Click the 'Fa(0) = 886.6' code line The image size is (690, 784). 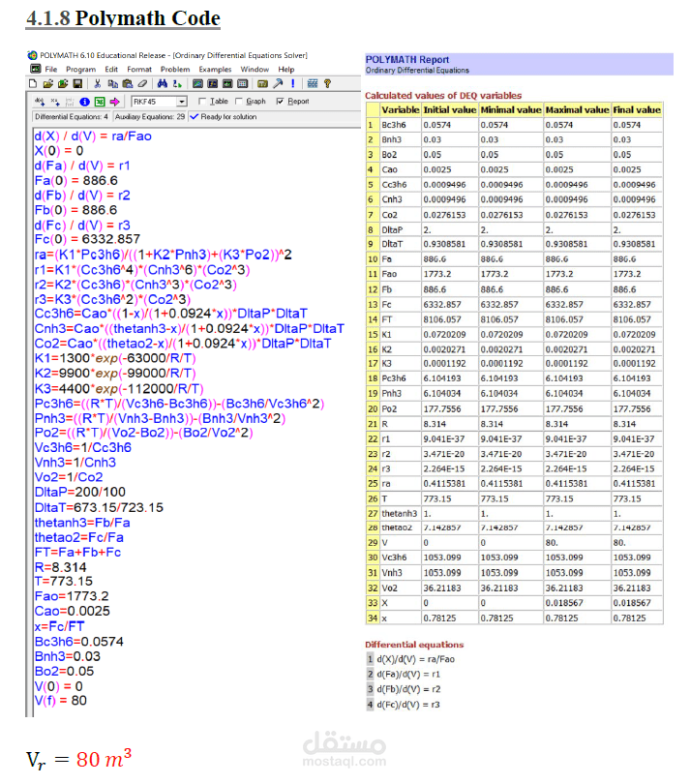(x=75, y=180)
